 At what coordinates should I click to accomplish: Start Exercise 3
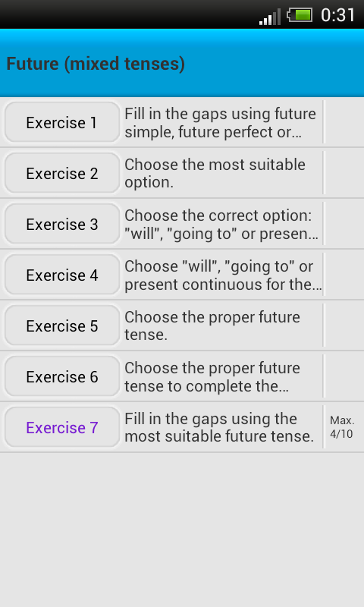click(62, 224)
